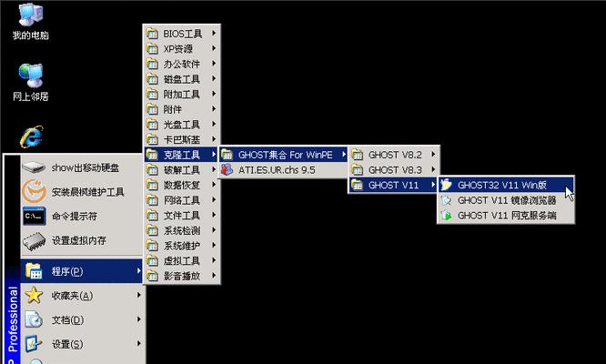This screenshot has height=364, width=606.
Task: Click the 文档(D) documents icon
Action: click(34, 319)
